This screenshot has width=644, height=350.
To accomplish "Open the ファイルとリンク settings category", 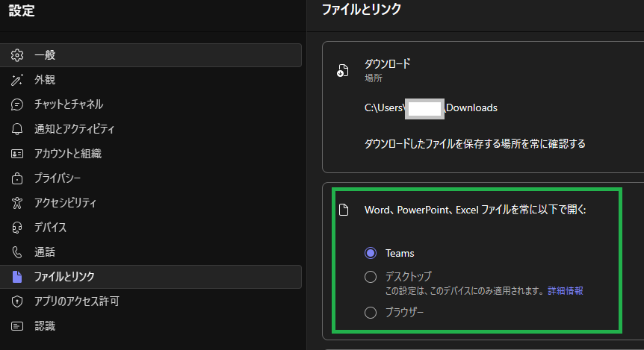I will [151, 277].
